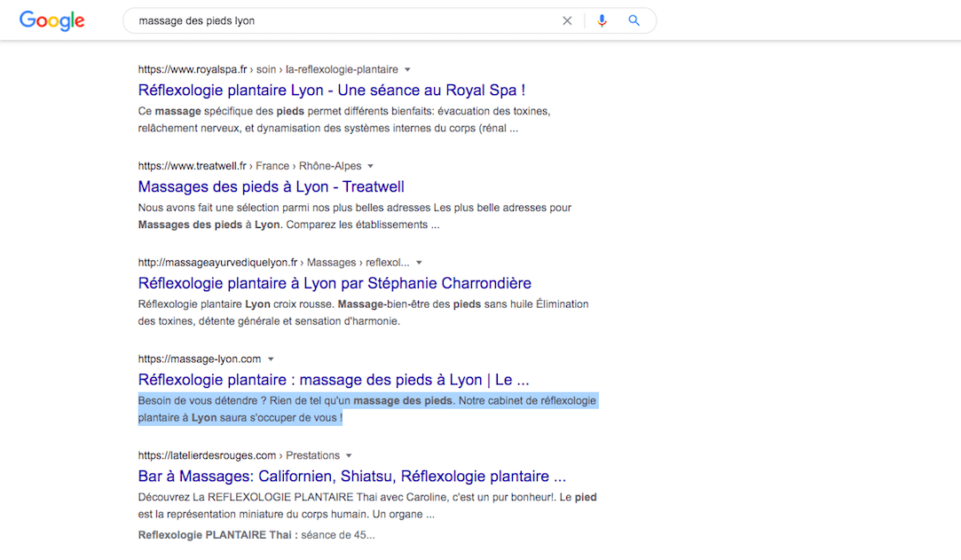Screen dimensions: 961x560
Task: Click the treatwell.fr France › Rhône-Alpes breadcrumb
Action: [249, 166]
